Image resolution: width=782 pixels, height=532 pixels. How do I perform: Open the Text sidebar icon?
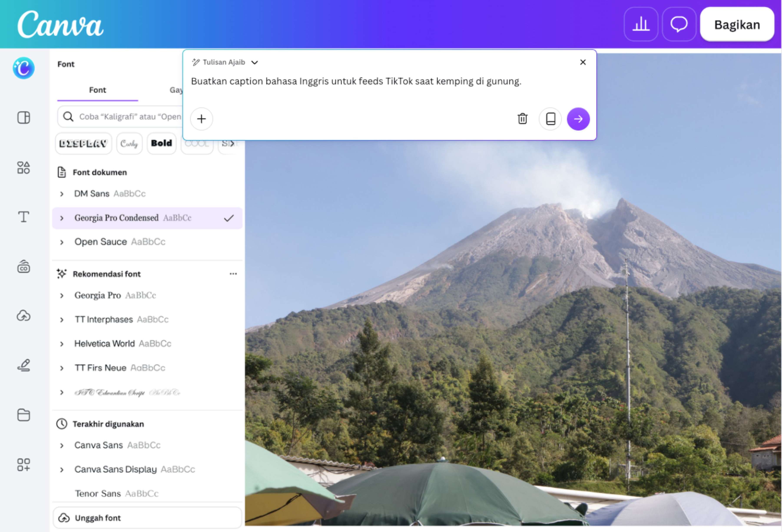click(23, 217)
